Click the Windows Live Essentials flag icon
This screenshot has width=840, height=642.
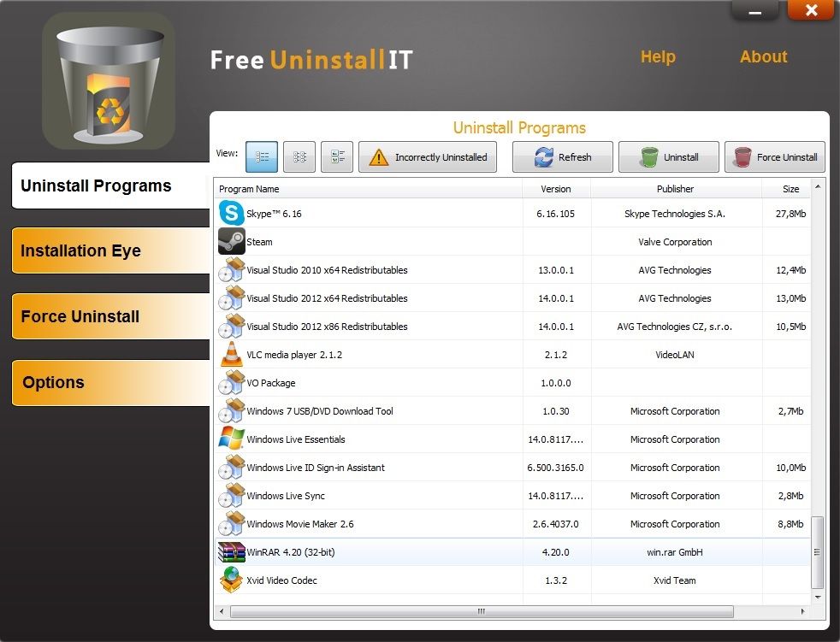tap(232, 439)
